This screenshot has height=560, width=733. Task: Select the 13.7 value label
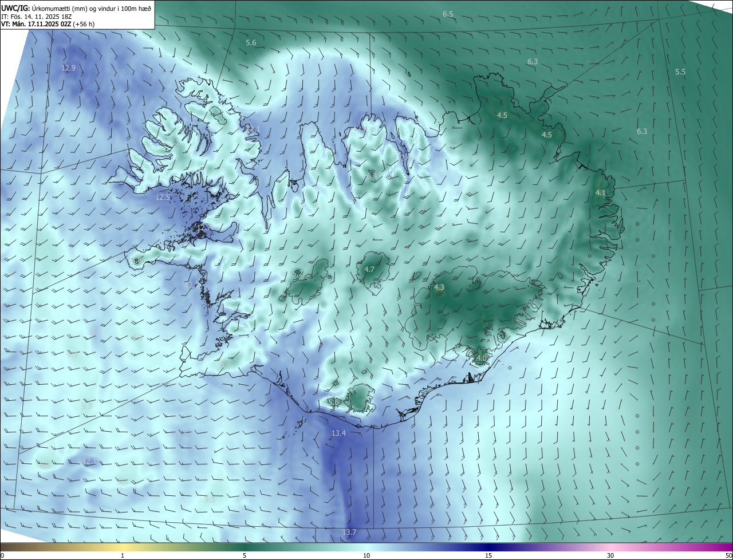coord(349,532)
